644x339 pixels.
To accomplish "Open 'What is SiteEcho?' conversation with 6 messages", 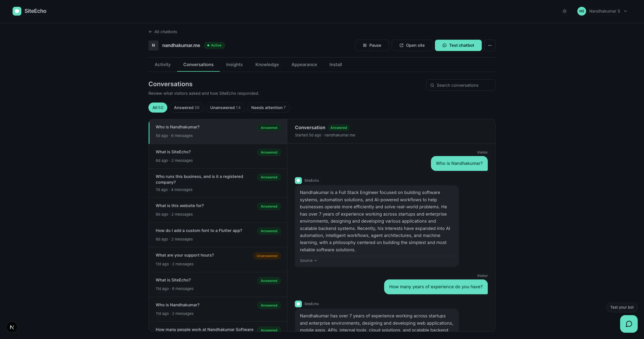I will tap(218, 284).
